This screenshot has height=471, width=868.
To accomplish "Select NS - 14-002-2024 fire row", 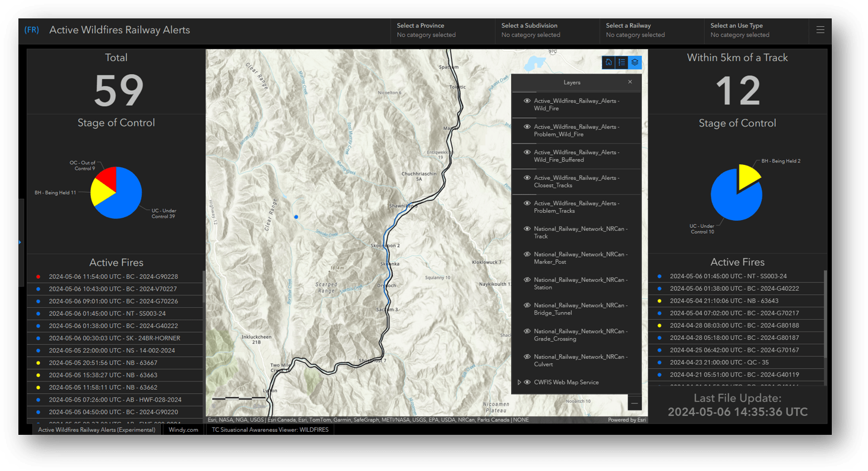I will (x=116, y=351).
